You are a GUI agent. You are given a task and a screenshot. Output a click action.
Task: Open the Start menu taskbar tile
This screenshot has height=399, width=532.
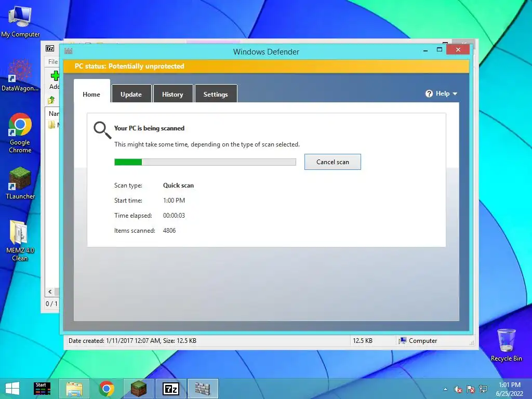click(42, 389)
